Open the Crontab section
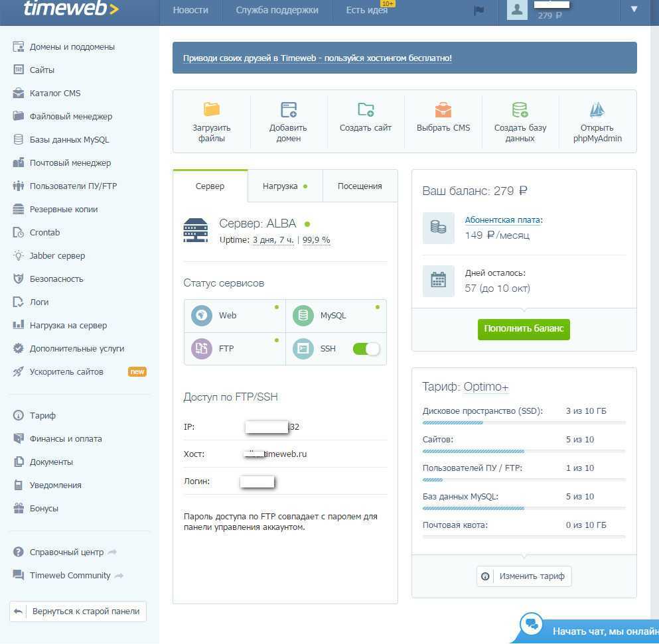This screenshot has width=659, height=644. [36, 232]
